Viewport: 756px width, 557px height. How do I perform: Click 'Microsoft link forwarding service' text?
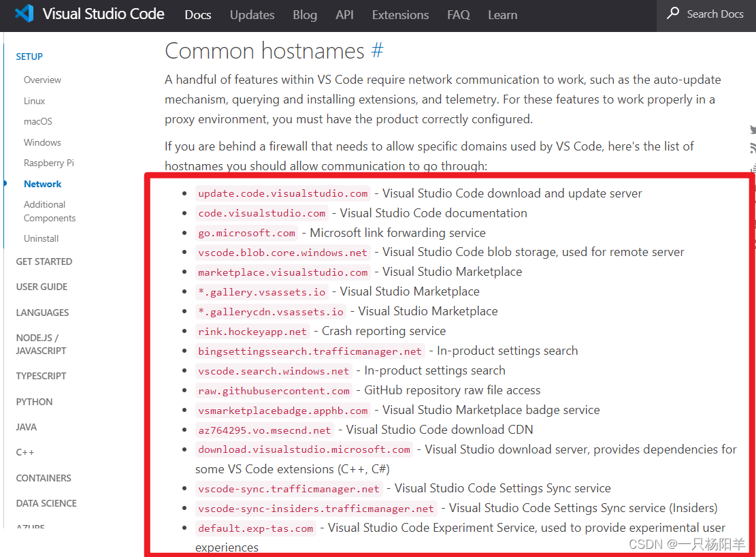[398, 233]
